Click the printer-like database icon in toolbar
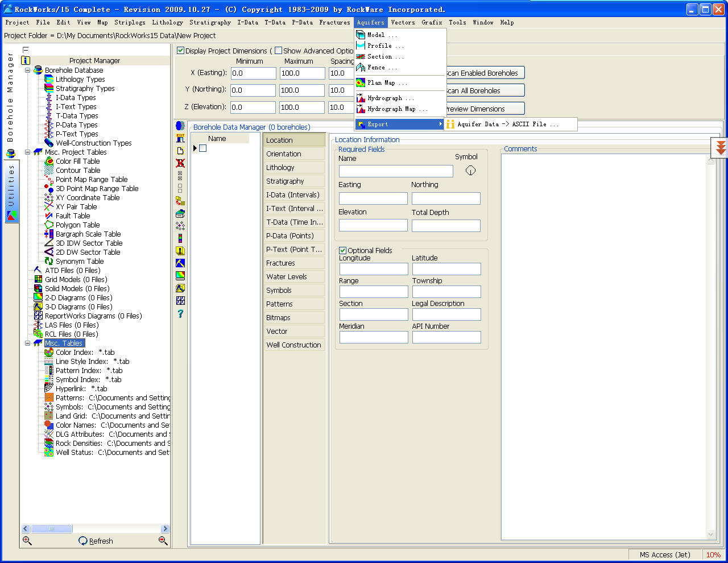 click(x=180, y=213)
